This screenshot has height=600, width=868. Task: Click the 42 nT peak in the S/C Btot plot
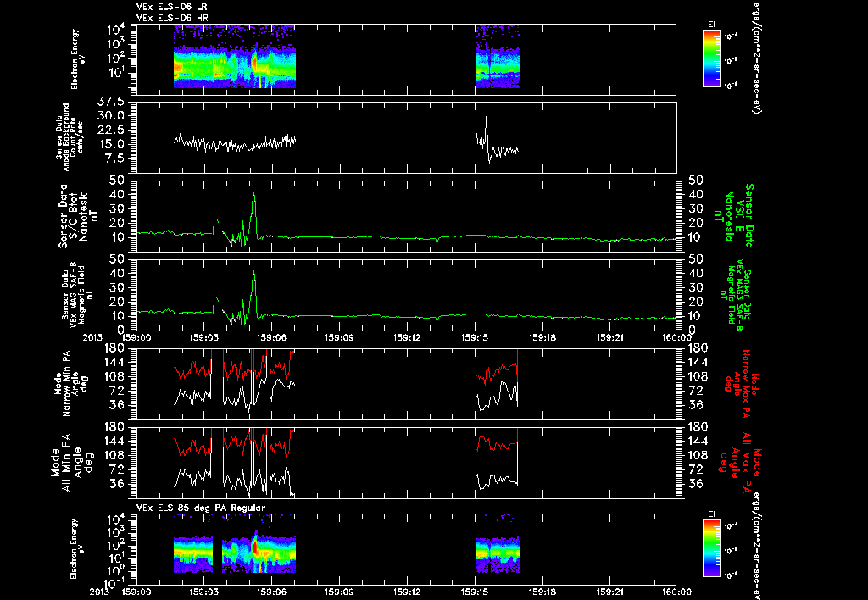(x=253, y=192)
